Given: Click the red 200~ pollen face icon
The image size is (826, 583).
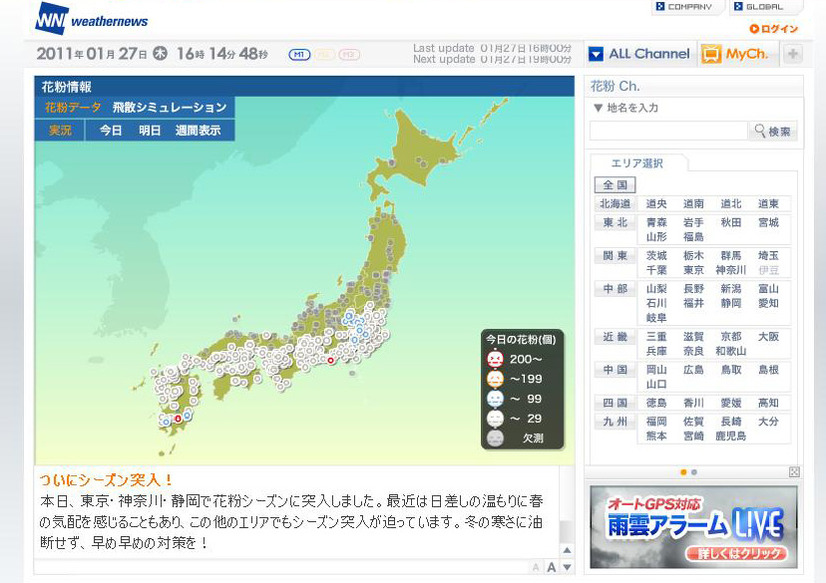Looking at the screenshot, I should 495,359.
